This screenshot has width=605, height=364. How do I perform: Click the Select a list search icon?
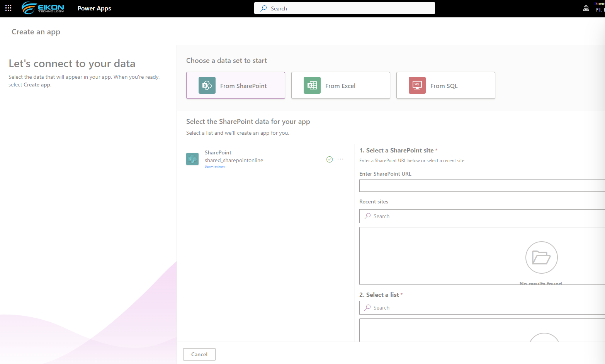pyautogui.click(x=368, y=307)
